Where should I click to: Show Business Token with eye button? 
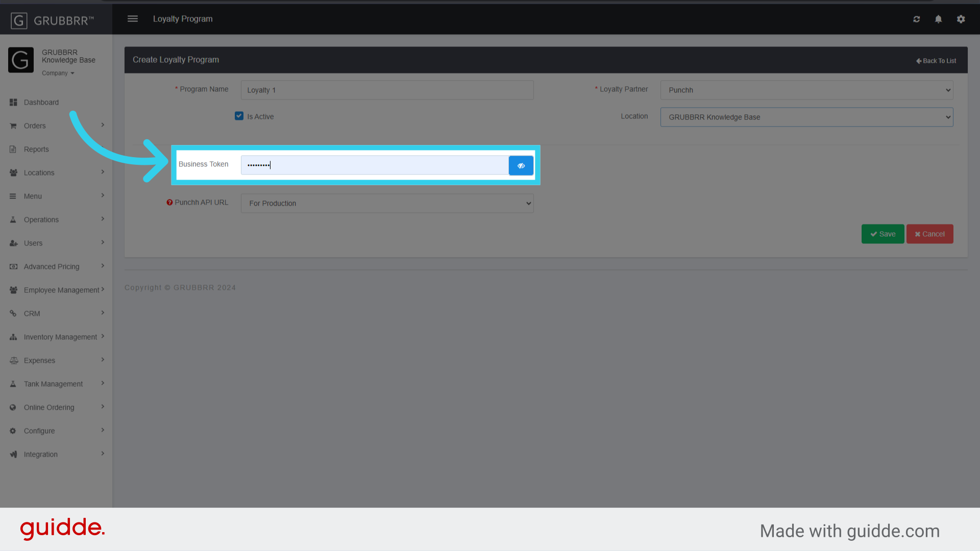pos(521,165)
